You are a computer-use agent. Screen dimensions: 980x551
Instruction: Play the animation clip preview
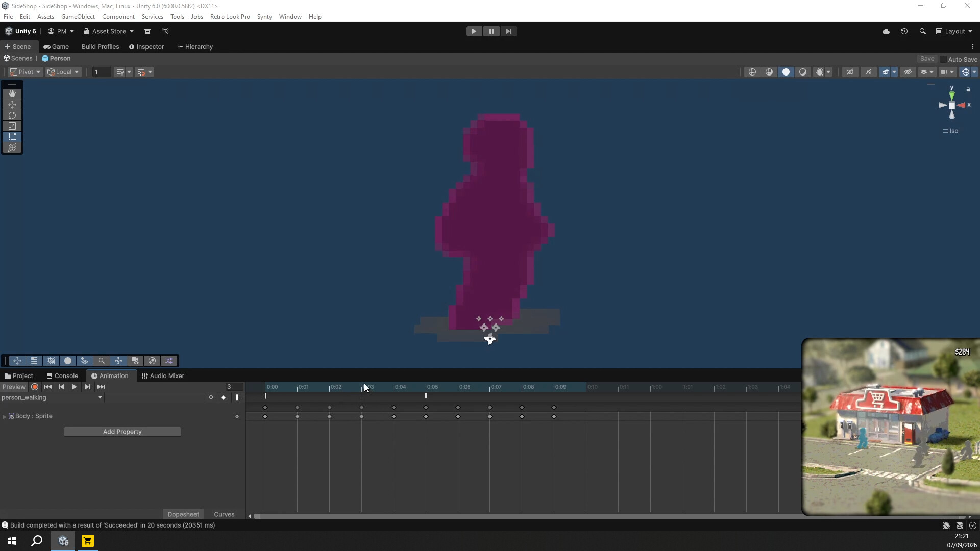click(75, 387)
